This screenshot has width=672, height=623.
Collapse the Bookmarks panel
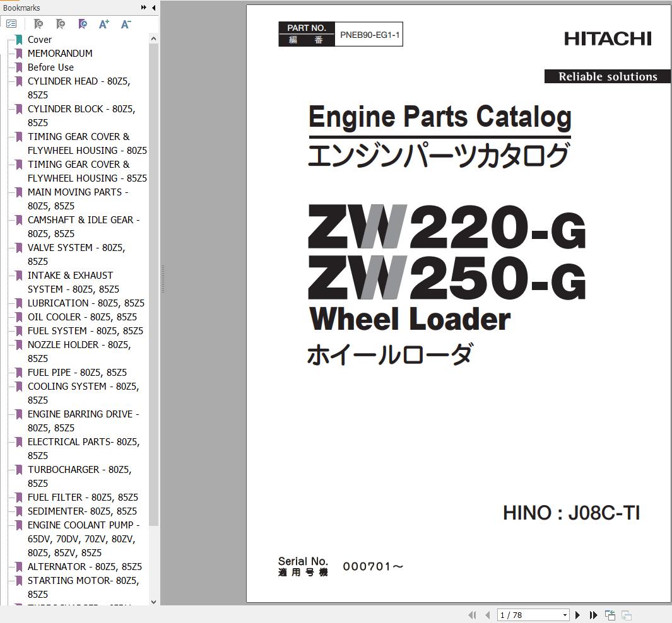[x=153, y=8]
